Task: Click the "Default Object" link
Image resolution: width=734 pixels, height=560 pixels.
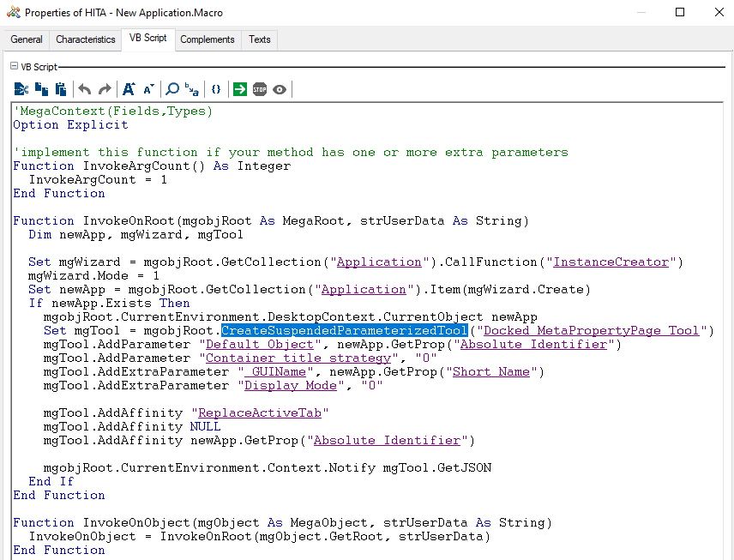Action: (259, 344)
